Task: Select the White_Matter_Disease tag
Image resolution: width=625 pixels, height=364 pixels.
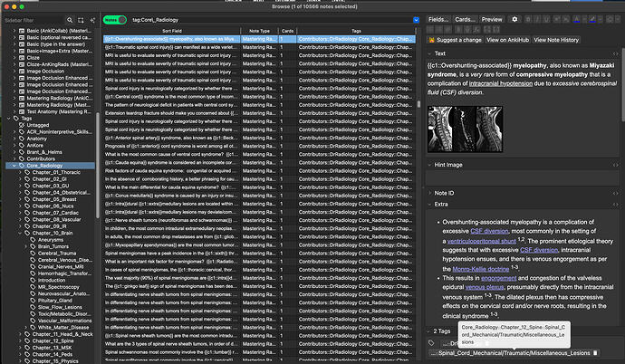Action: tap(63, 328)
